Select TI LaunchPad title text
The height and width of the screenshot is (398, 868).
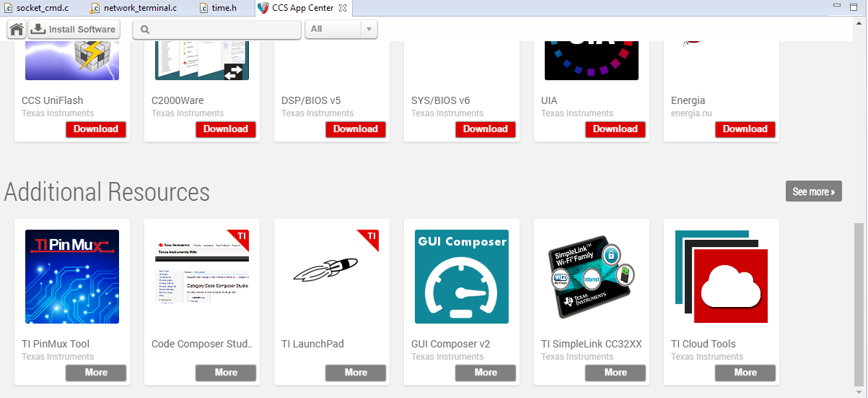click(x=312, y=344)
